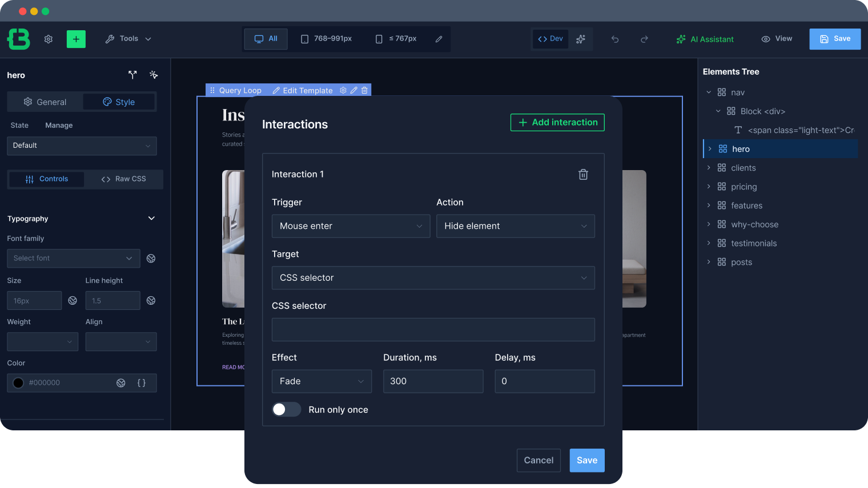Viewport: 868px width, 488px height.
Task: Click Save in Interactions dialog
Action: click(x=587, y=460)
